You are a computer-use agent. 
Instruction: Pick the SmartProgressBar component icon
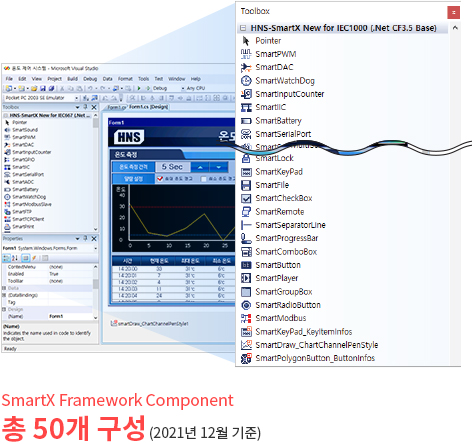pyautogui.click(x=246, y=238)
